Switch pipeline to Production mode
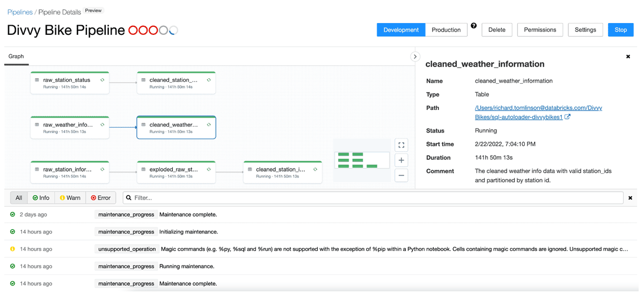This screenshot has width=644, height=301. pos(446,30)
